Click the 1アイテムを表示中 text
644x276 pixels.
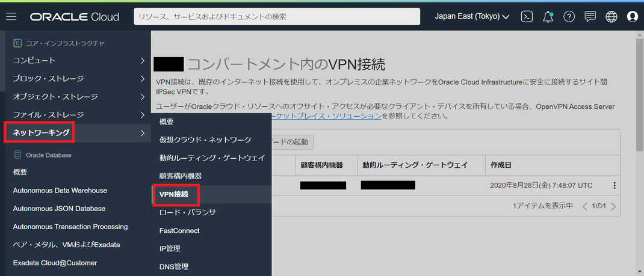[x=542, y=206]
